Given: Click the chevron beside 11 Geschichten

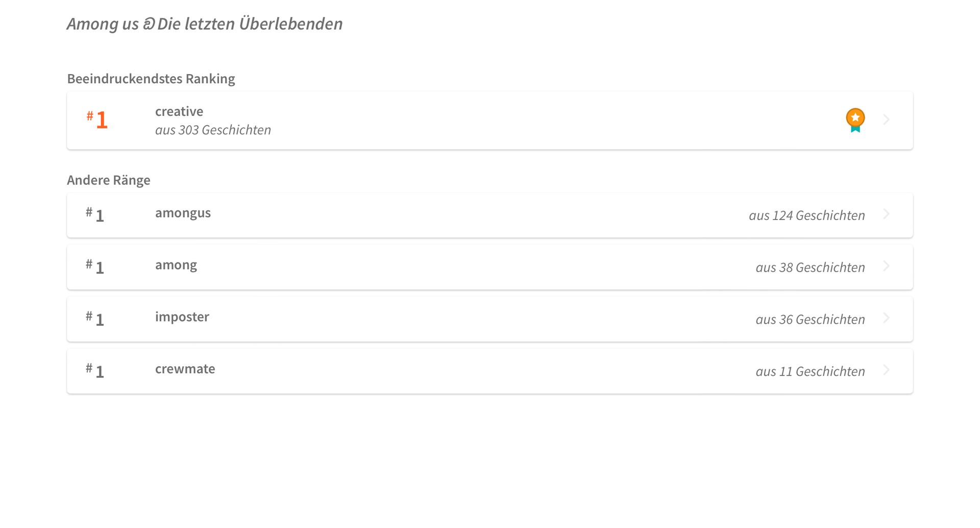Looking at the screenshot, I should coord(887,370).
